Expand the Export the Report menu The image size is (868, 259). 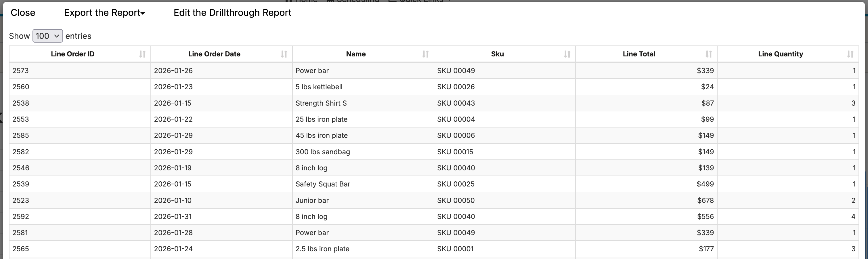click(x=104, y=13)
